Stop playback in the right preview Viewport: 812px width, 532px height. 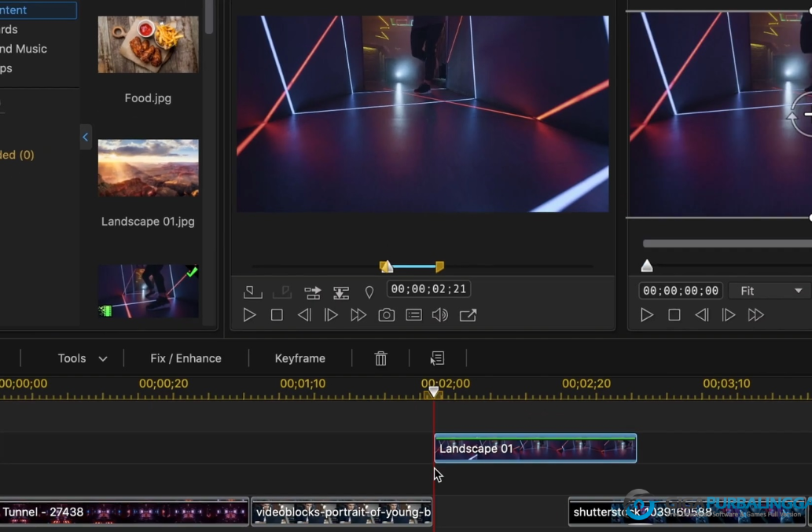(674, 314)
